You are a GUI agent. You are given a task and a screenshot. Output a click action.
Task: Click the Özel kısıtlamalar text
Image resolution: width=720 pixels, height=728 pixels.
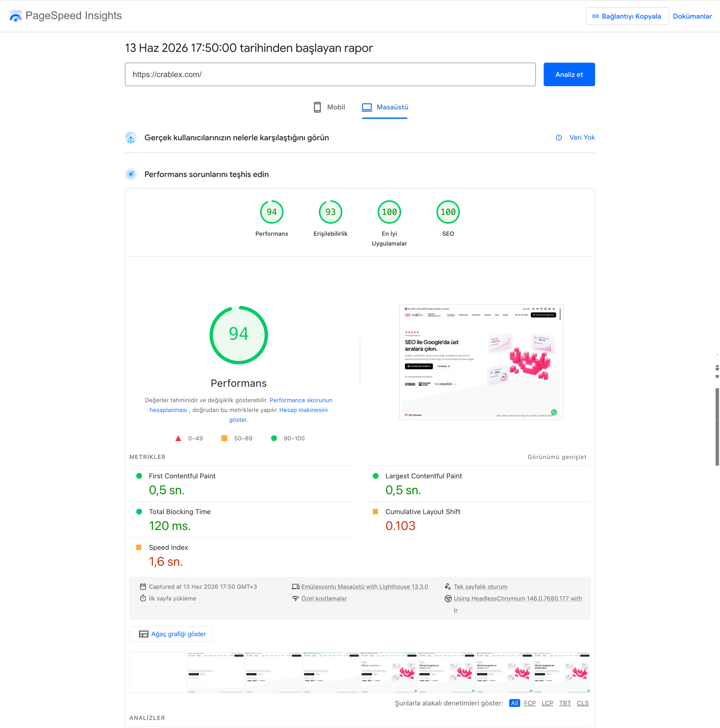(324, 598)
